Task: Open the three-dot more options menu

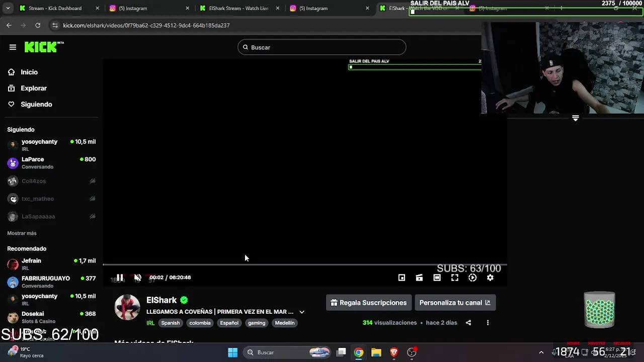Action: pyautogui.click(x=488, y=323)
